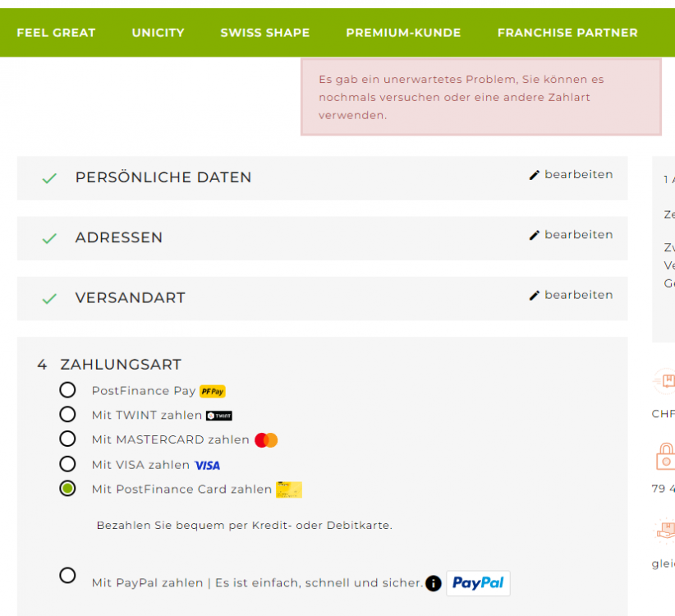Click the yellow PostFinance Card logo icon
Screen dimensions: 675x616
(287, 490)
